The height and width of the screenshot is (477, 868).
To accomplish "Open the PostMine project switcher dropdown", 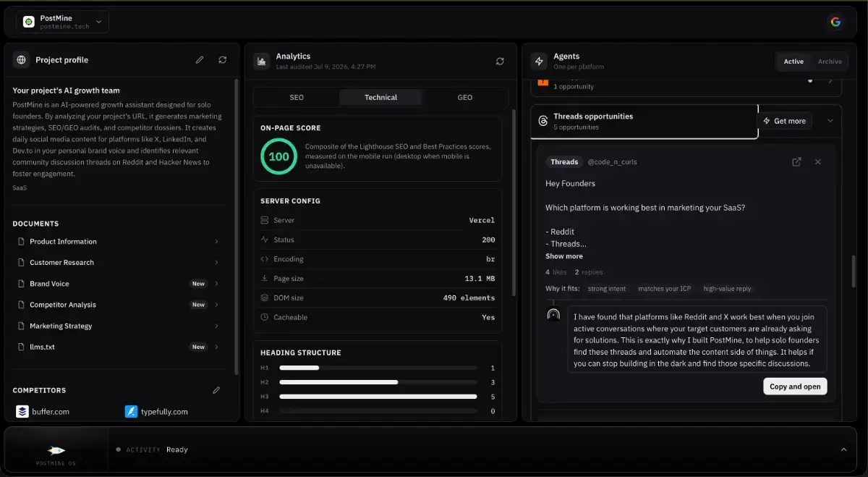I will coord(63,22).
